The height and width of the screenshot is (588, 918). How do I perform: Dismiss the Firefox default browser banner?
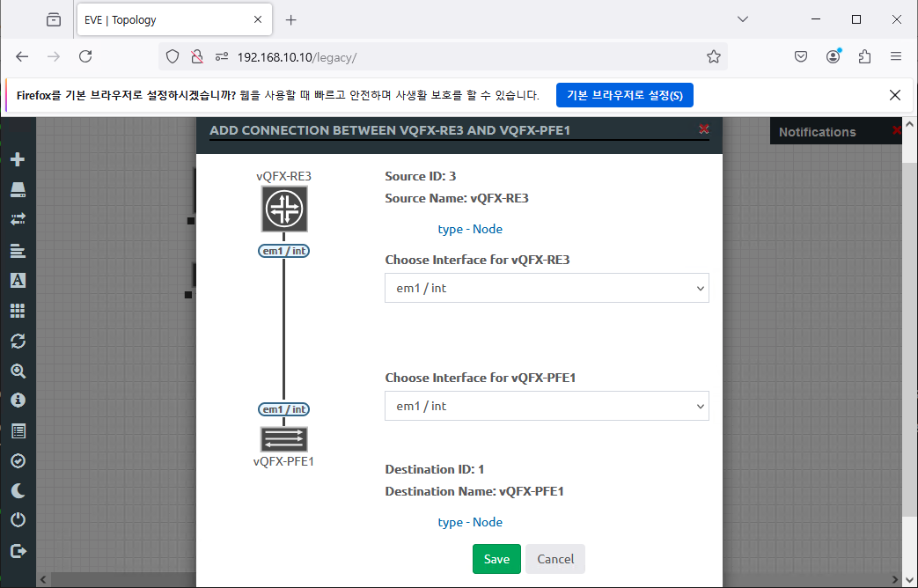coord(894,95)
